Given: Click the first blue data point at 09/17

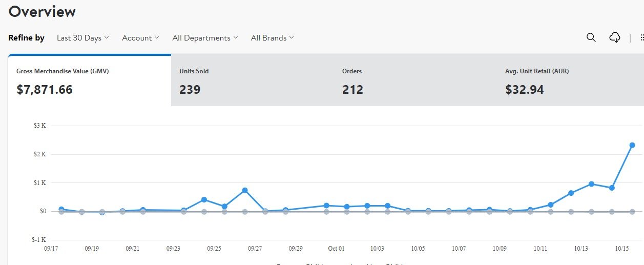Looking at the screenshot, I should pyautogui.click(x=61, y=209).
